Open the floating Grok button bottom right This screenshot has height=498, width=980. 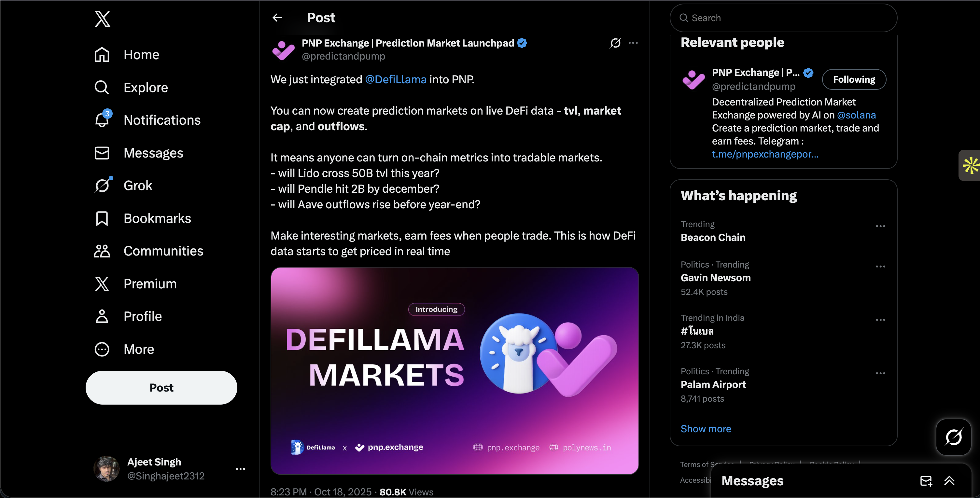coord(953,437)
